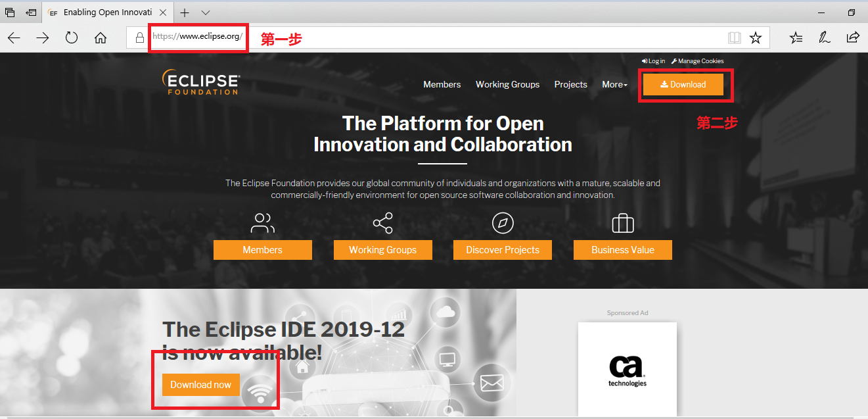Viewport: 868px width, 419px height.
Task: Click the Download now button
Action: pyautogui.click(x=201, y=385)
